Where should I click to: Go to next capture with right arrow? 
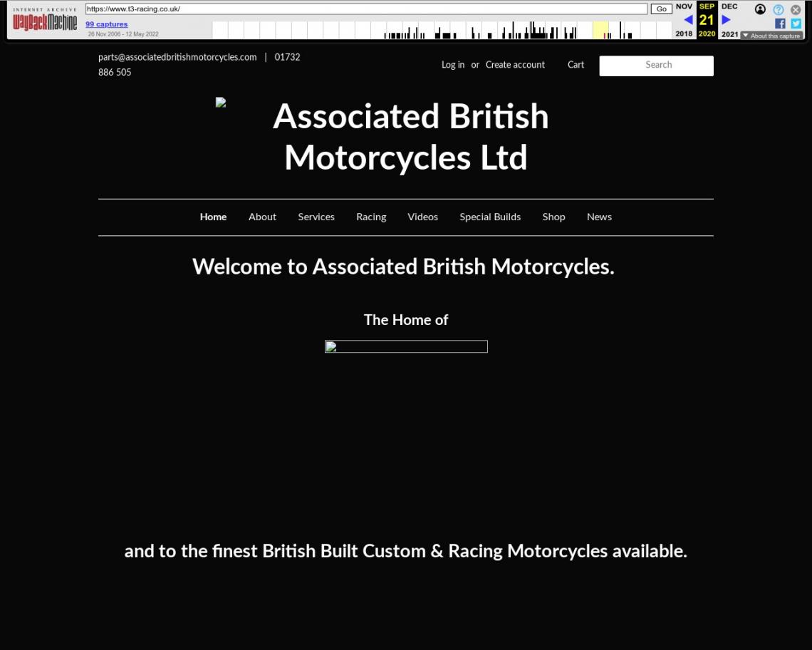coord(726,20)
